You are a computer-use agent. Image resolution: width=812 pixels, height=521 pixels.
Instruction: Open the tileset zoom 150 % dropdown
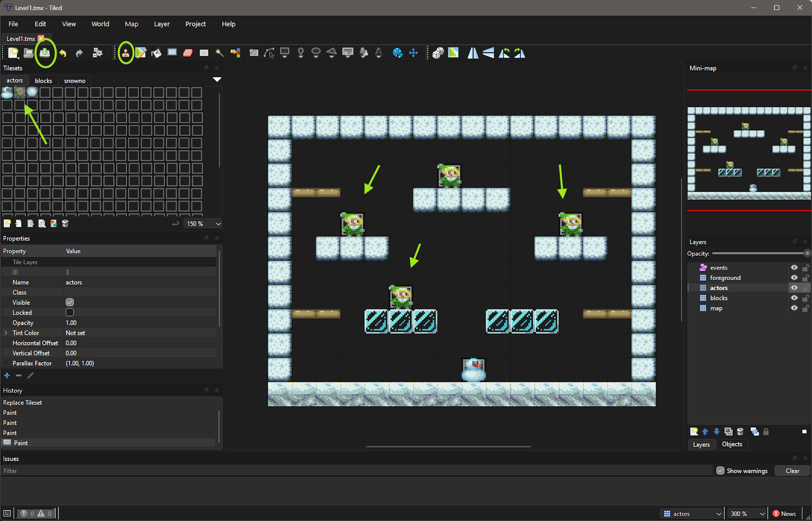tap(203, 224)
